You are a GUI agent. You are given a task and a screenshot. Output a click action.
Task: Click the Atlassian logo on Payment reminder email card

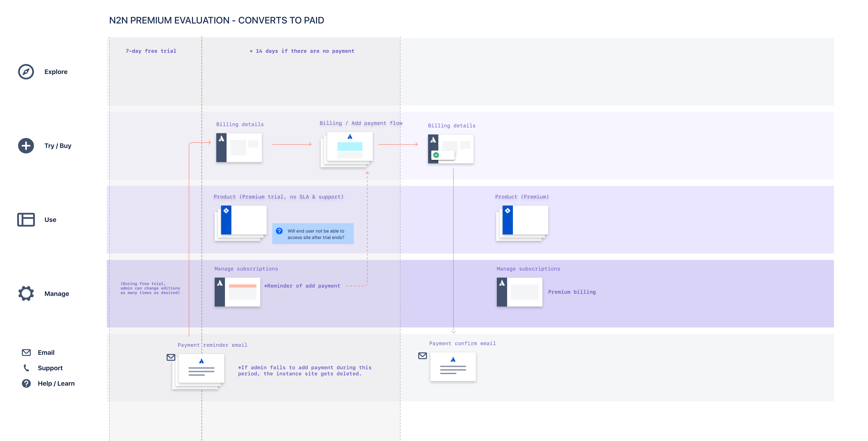pyautogui.click(x=201, y=361)
